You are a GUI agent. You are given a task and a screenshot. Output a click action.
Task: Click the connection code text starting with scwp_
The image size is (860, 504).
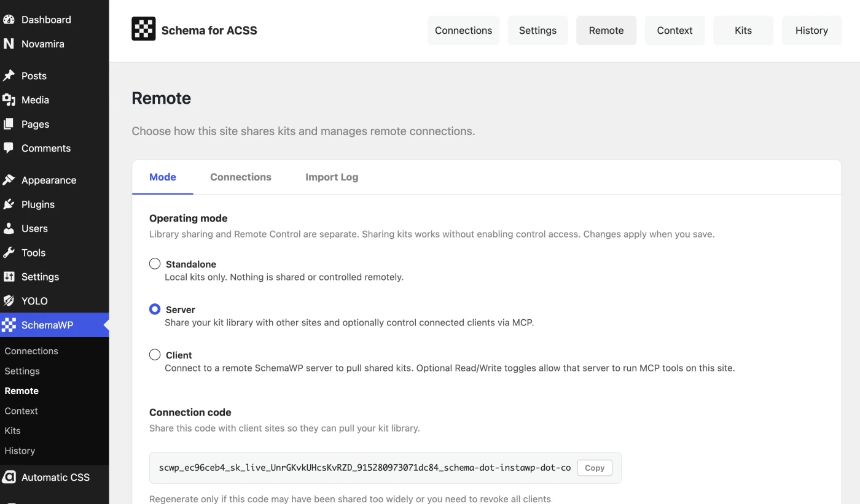click(365, 468)
